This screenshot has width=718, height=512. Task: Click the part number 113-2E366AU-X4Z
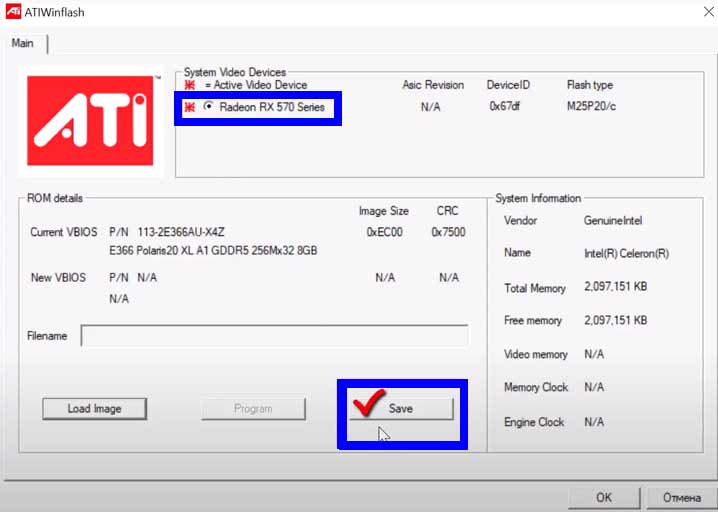(x=181, y=232)
